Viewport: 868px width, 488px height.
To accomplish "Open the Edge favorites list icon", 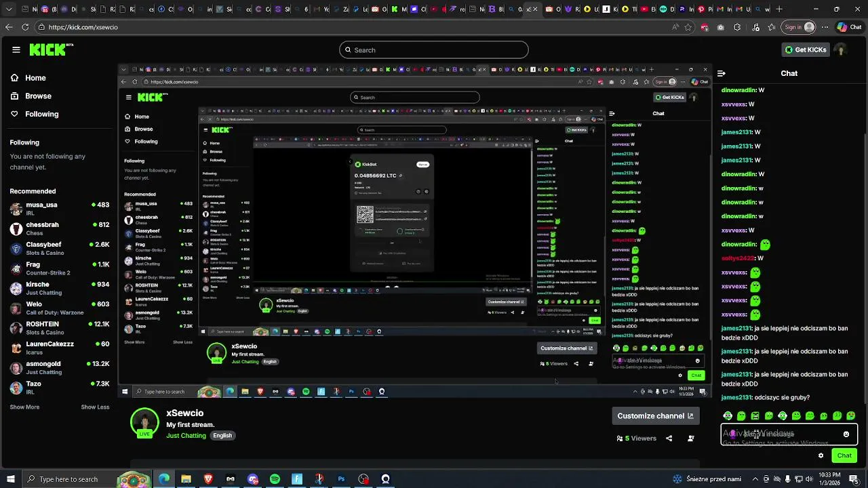I will tap(772, 27).
